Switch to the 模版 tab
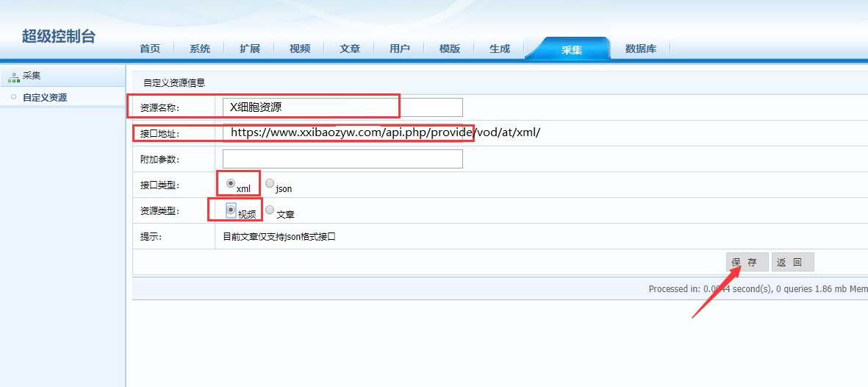Viewport: 868px width, 387px height. (450, 49)
